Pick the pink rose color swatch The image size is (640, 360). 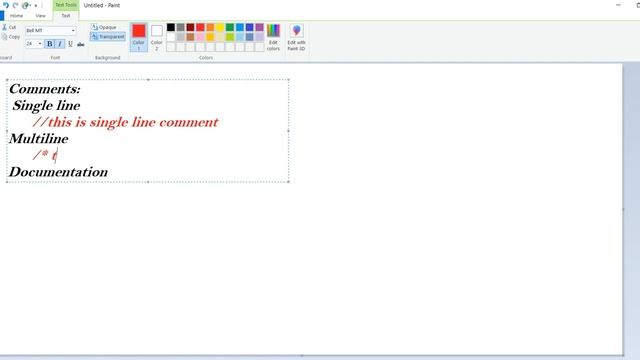tap(200, 37)
